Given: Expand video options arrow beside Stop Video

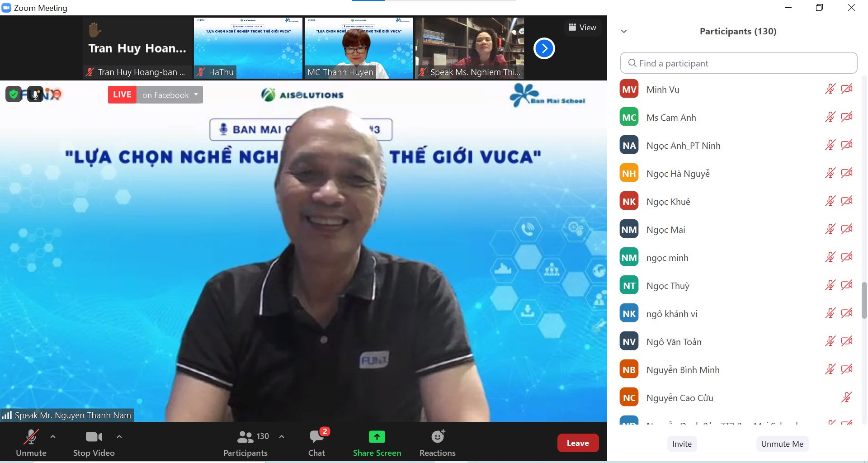Looking at the screenshot, I should [119, 437].
